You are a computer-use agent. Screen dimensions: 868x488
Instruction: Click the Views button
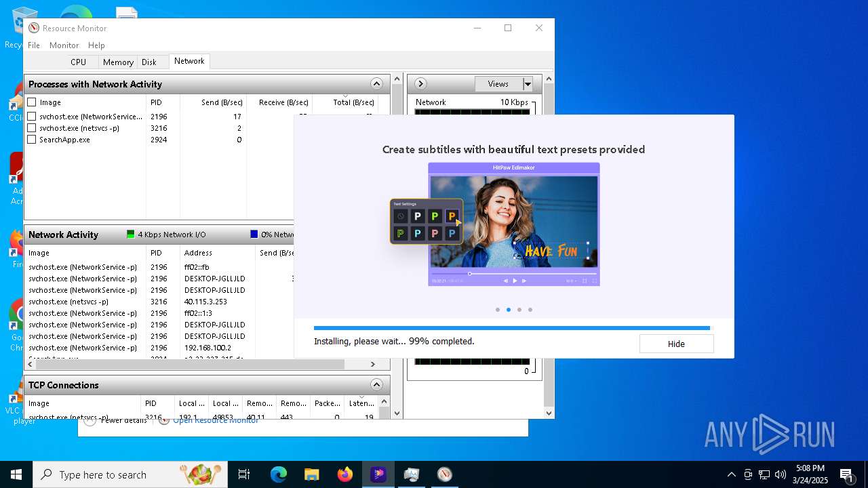click(498, 84)
